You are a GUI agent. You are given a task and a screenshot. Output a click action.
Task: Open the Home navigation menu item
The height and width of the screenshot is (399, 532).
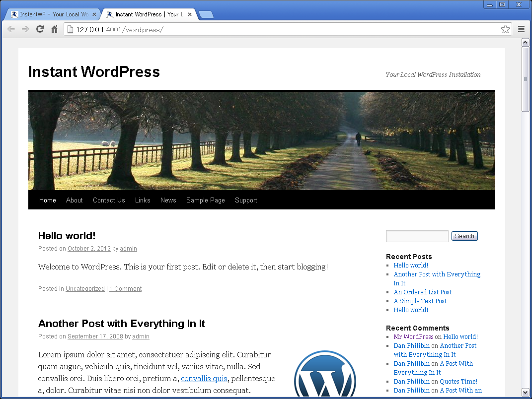click(48, 200)
